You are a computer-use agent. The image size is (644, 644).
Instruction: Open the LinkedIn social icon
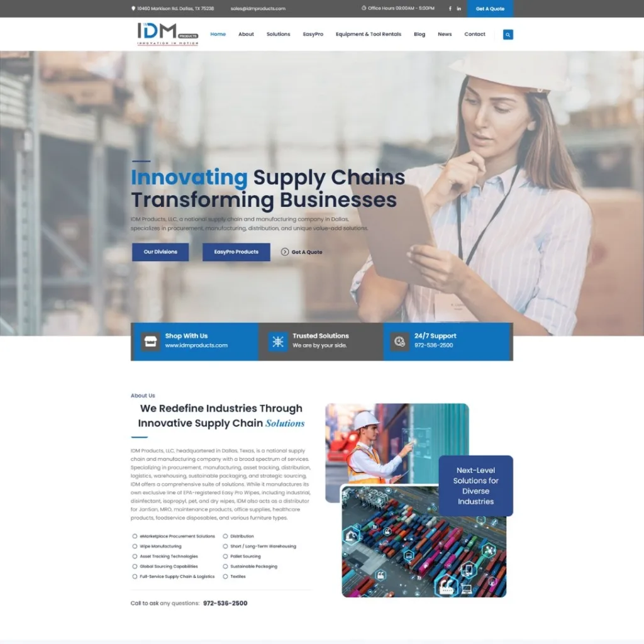coord(459,9)
